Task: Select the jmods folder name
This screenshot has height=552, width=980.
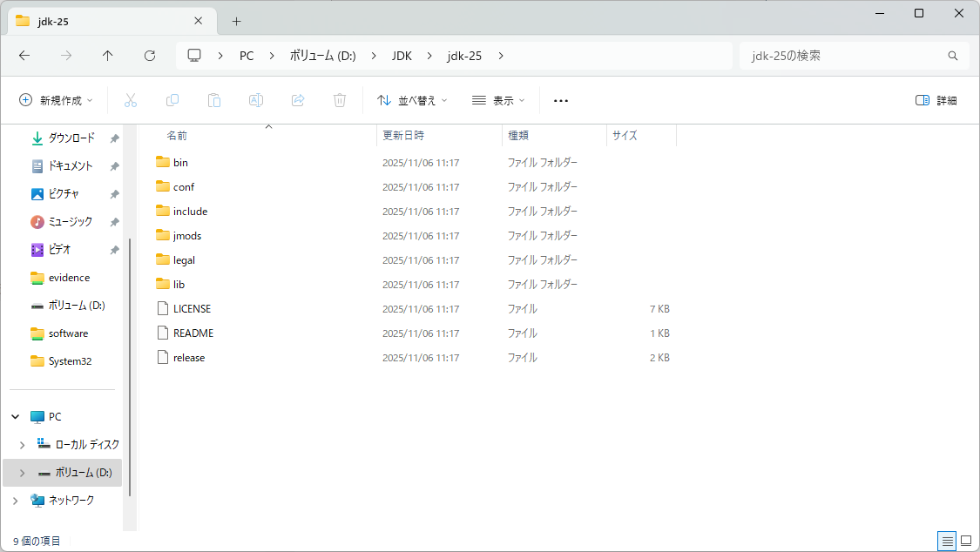Action: pyautogui.click(x=187, y=235)
